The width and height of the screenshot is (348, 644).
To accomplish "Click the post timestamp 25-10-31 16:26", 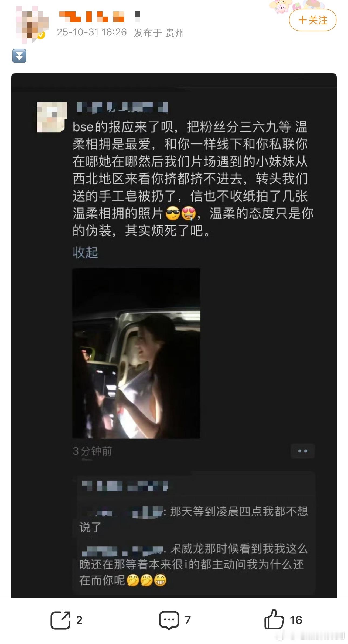I will [x=92, y=32].
